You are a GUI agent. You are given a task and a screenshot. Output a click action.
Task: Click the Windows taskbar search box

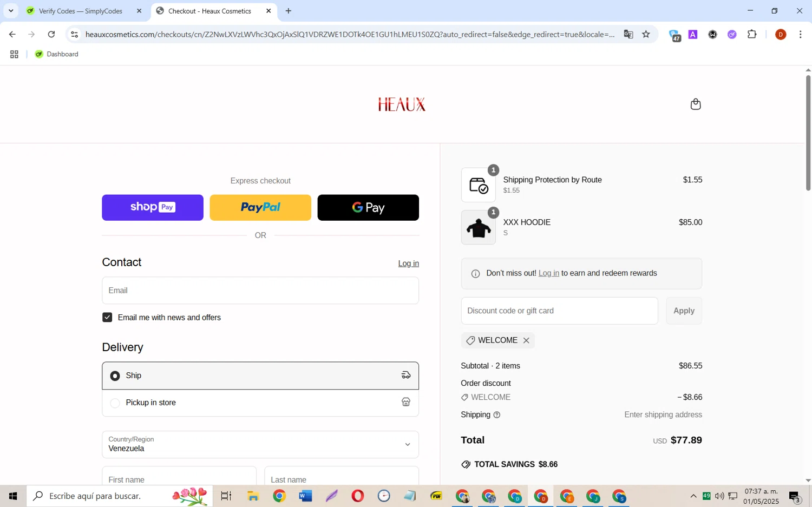[x=120, y=496]
